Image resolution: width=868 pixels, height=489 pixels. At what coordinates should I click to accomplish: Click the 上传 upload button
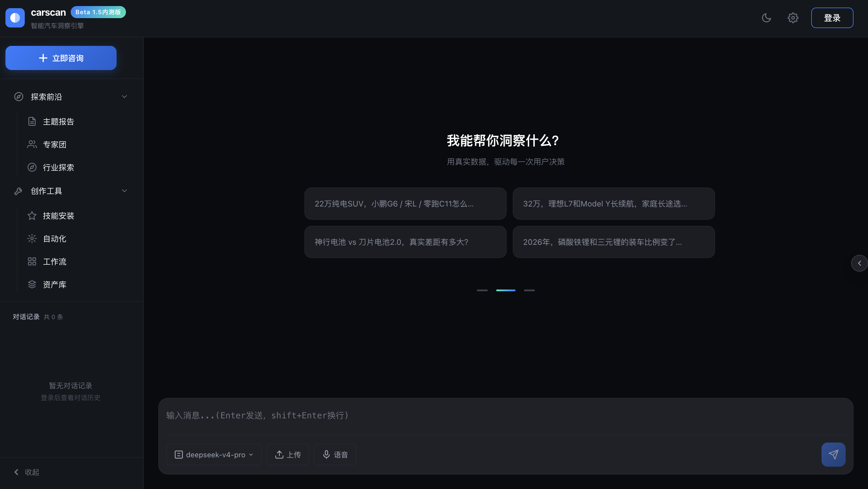click(288, 455)
